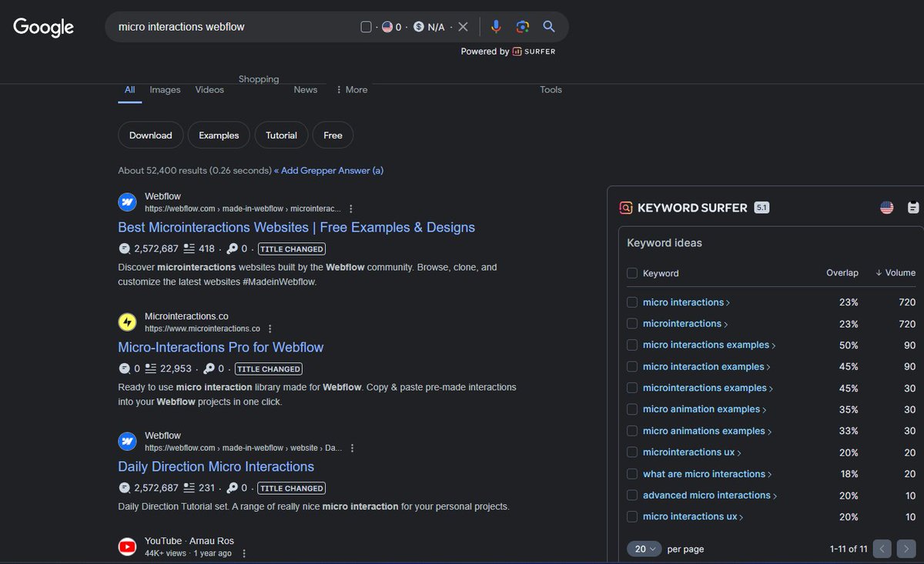
Task: Open three-dot menu for Daily Direction result
Action: click(352, 448)
